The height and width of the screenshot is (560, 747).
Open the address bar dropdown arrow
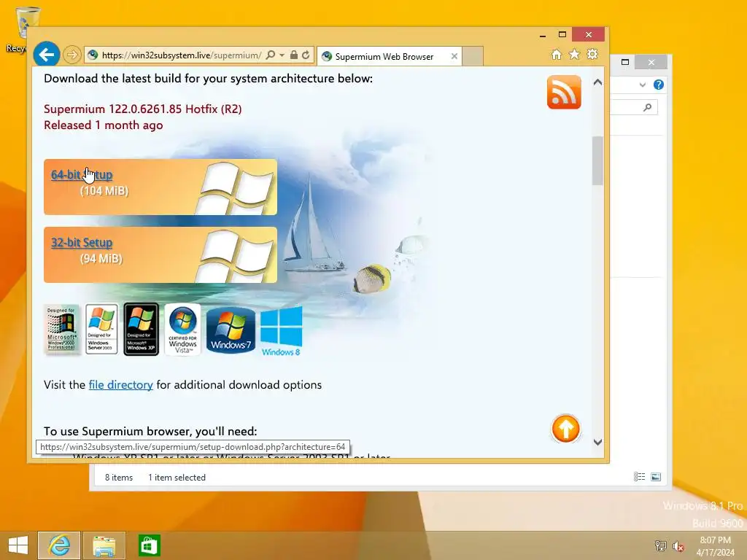point(282,55)
